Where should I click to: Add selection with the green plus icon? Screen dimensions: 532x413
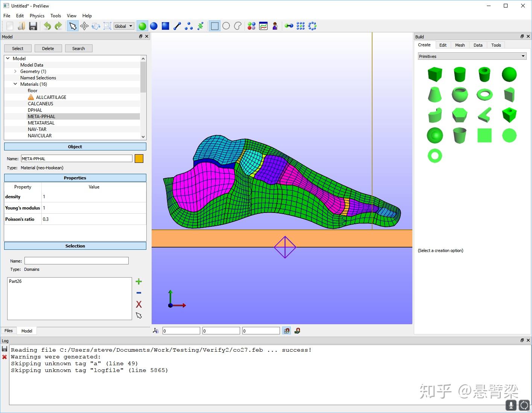pyautogui.click(x=139, y=281)
